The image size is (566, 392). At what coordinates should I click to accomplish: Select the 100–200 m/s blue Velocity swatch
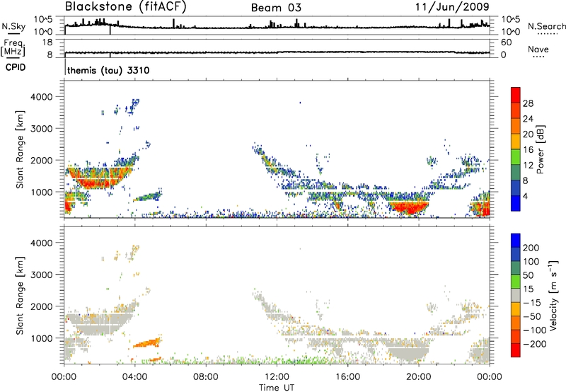[516, 254]
